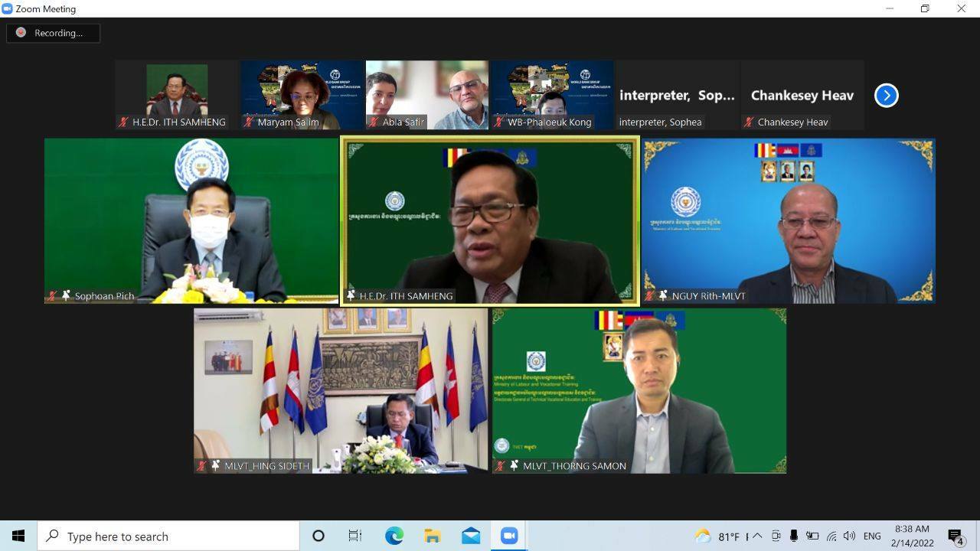Open the notification center with 4 alerts

click(955, 536)
